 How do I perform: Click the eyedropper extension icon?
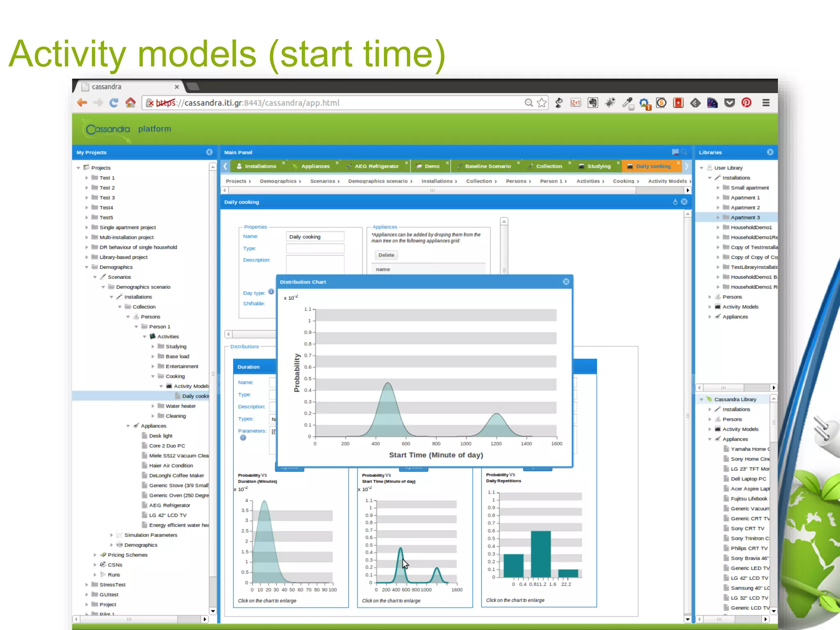pos(628,103)
